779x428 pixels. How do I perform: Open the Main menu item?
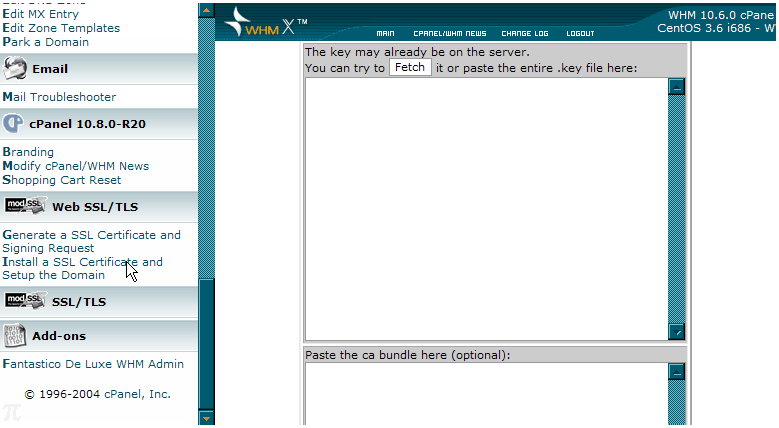click(x=385, y=33)
